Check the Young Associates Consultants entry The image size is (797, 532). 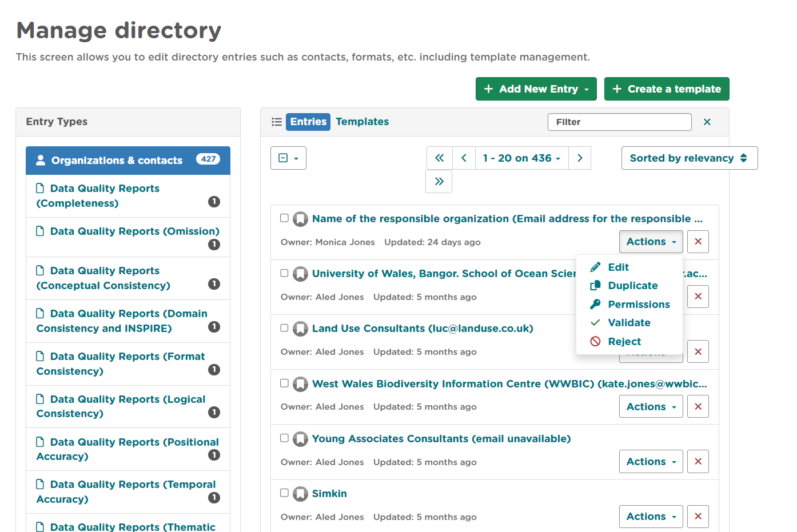point(284,438)
